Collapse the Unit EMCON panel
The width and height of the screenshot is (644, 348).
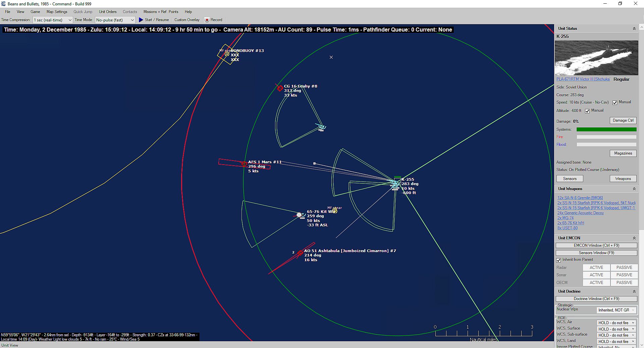pos(634,238)
